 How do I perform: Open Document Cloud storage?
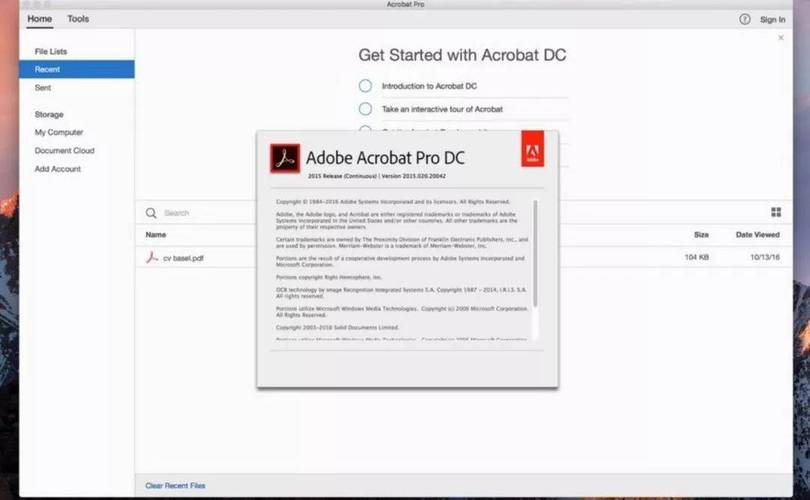pos(65,150)
